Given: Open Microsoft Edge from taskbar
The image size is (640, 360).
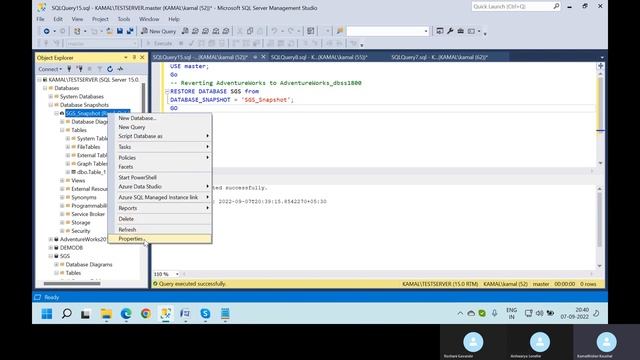Looking at the screenshot, I should coord(126,313).
